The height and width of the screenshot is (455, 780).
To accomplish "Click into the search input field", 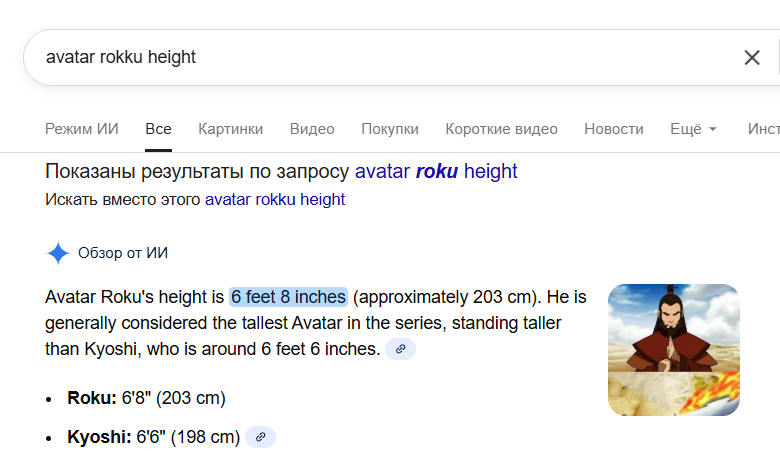I will [x=380, y=57].
